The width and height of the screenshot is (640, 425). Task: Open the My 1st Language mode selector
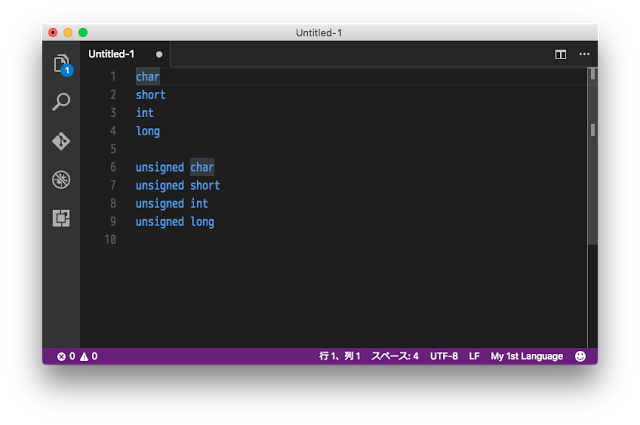point(526,356)
